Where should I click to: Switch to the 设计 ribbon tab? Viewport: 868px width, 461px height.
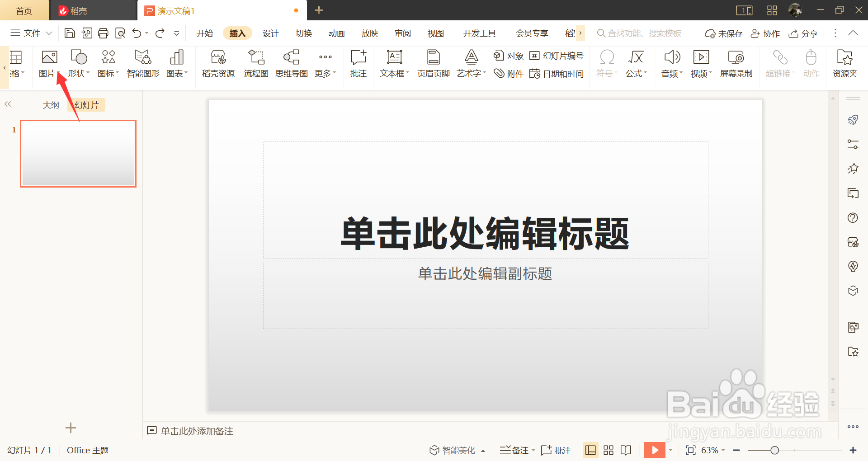coord(270,33)
